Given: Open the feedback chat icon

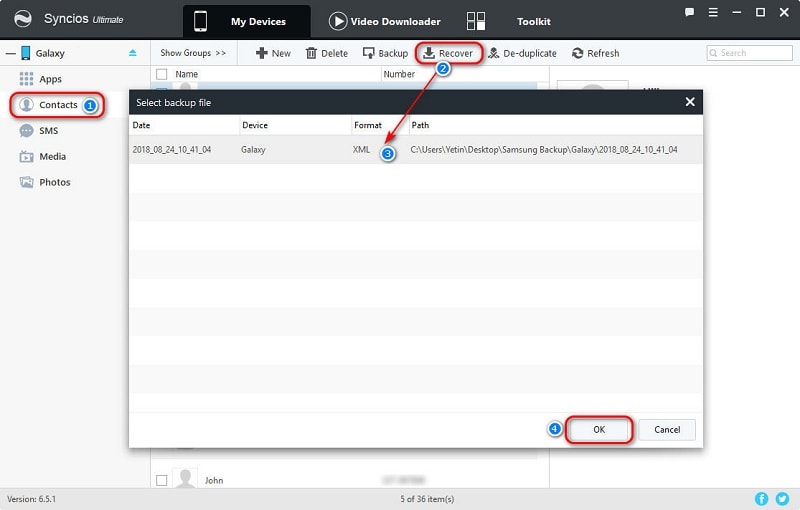Looking at the screenshot, I should coord(689,12).
